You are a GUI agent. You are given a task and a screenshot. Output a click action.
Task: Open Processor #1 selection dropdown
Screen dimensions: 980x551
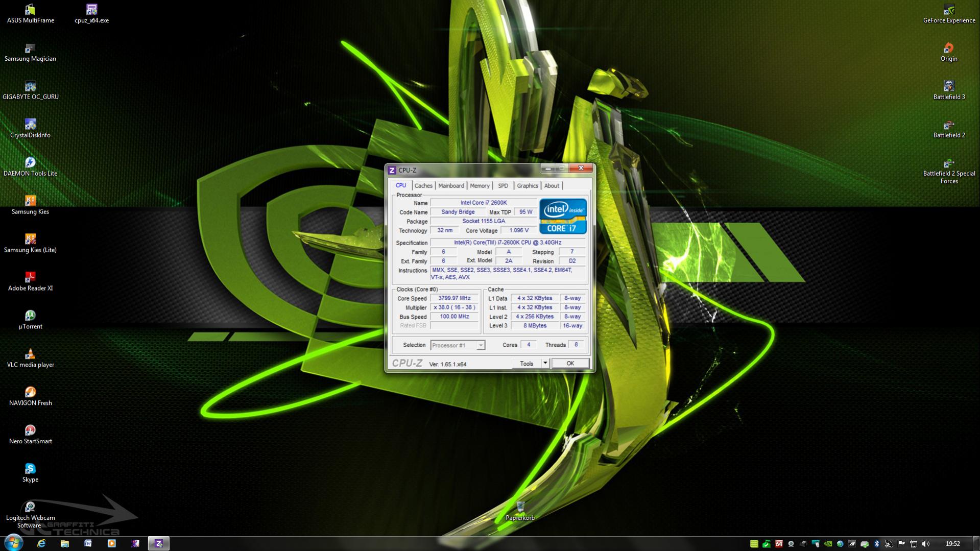(x=458, y=346)
